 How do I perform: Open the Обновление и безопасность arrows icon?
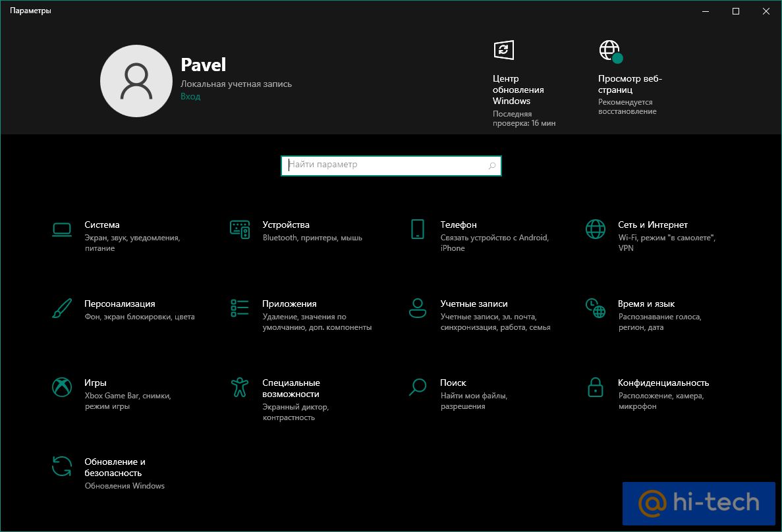click(x=62, y=466)
